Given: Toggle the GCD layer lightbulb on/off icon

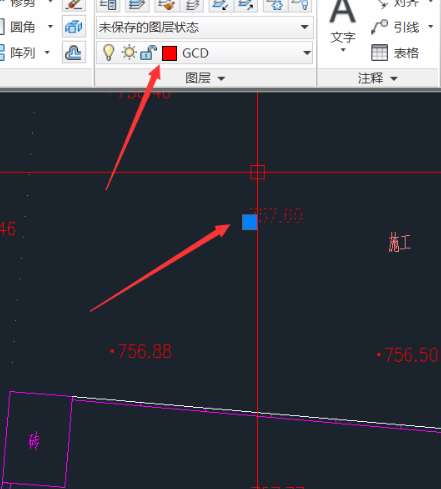Looking at the screenshot, I should 108,53.
